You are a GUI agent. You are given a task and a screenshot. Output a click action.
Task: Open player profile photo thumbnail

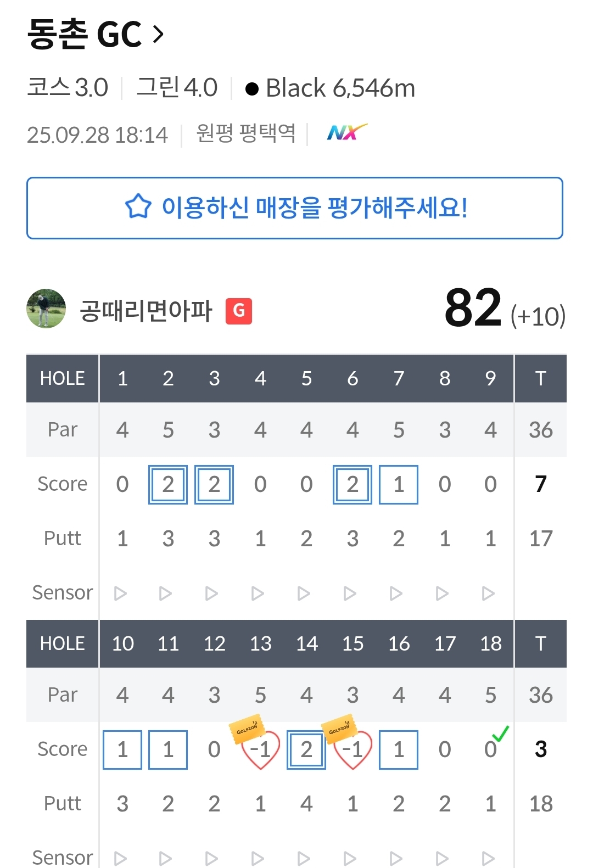(46, 309)
